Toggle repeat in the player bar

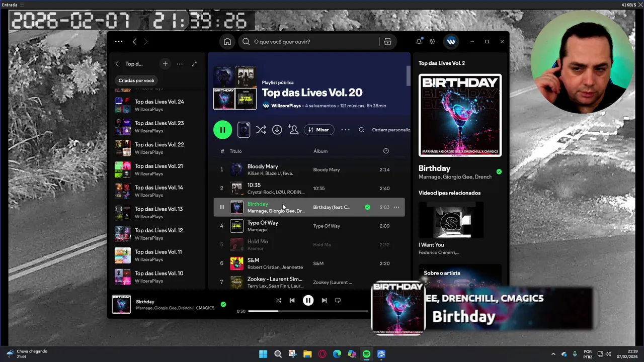338,300
